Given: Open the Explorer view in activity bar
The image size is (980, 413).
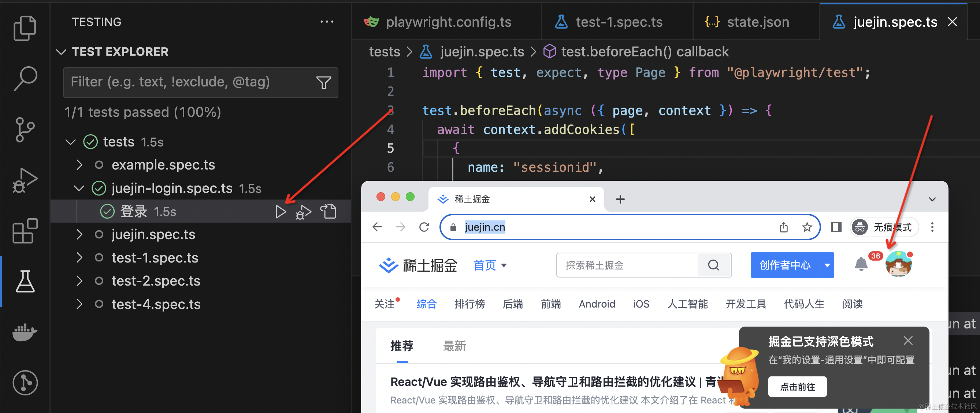Looking at the screenshot, I should tap(25, 29).
